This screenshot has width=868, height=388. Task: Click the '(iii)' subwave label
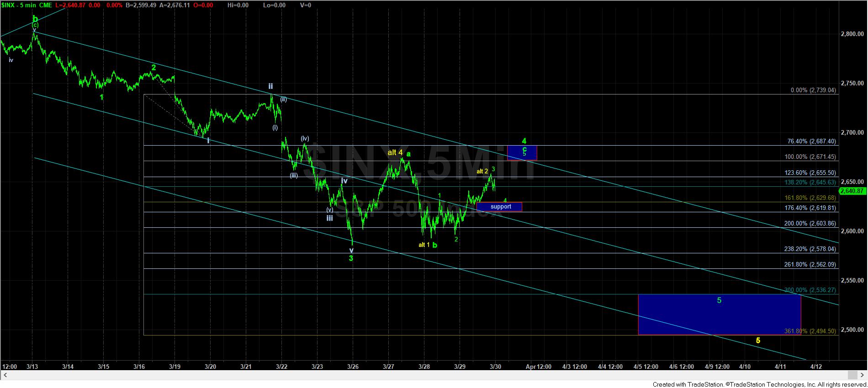coord(293,175)
